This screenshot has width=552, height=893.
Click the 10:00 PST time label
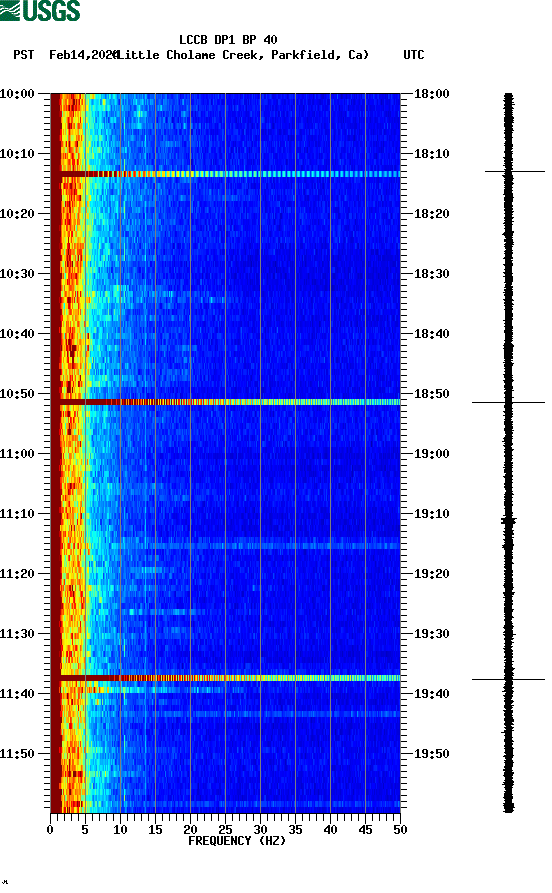tap(17, 93)
